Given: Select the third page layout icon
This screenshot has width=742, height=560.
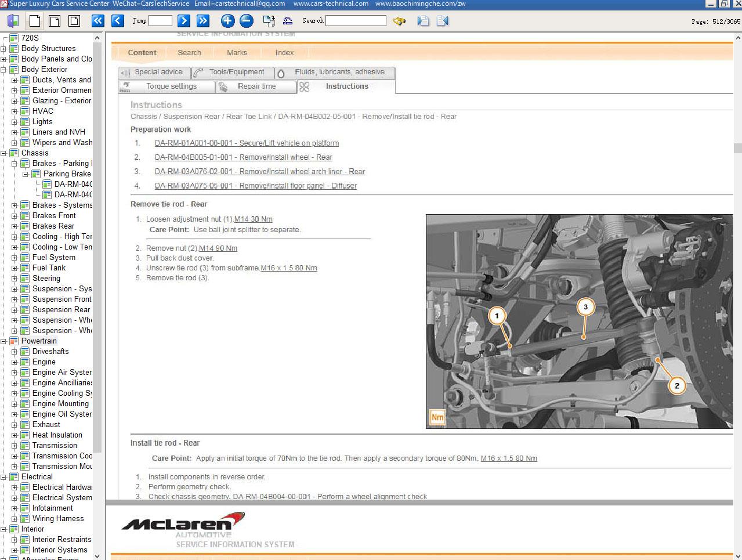Looking at the screenshot, I should pyautogui.click(x=74, y=21).
